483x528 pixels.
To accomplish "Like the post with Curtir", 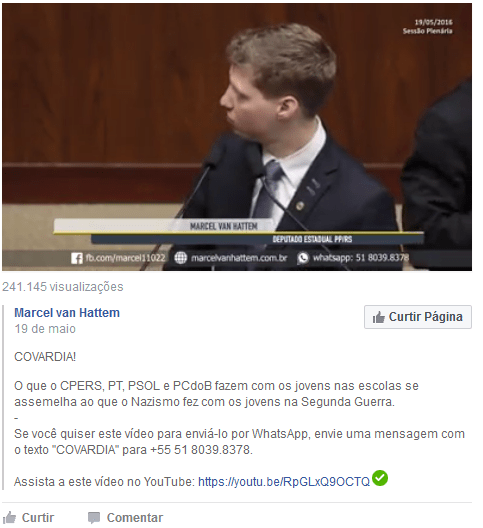I will tap(28, 518).
